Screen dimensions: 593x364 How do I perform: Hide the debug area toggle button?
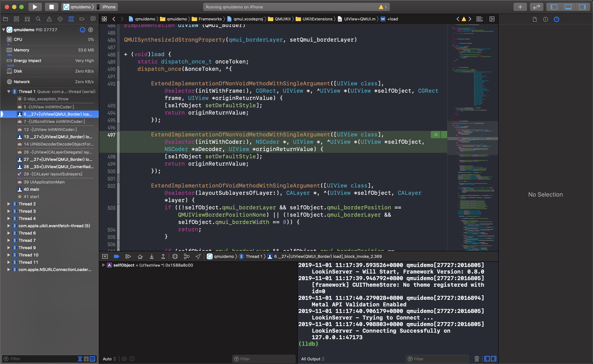coord(105,256)
